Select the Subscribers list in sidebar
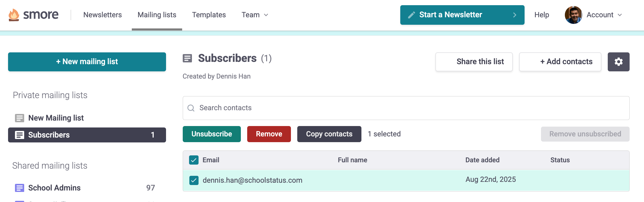644x202 pixels. [x=87, y=135]
